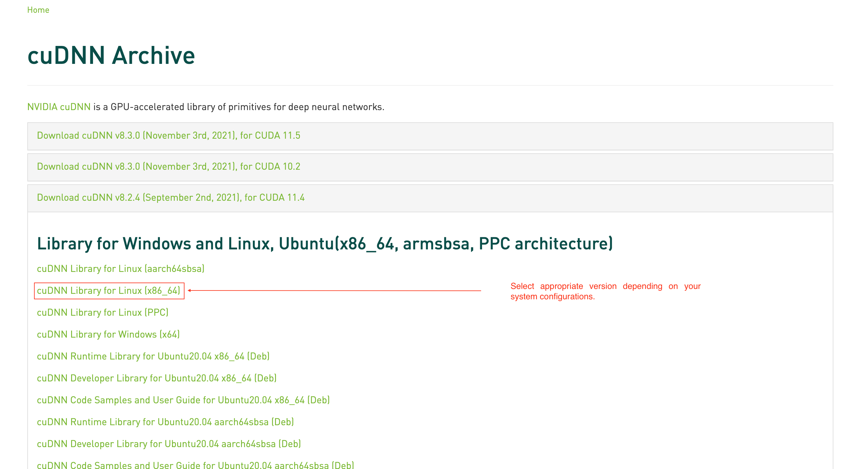Click the red annotation text about system configurations
The image size is (868, 469).
tap(605, 291)
